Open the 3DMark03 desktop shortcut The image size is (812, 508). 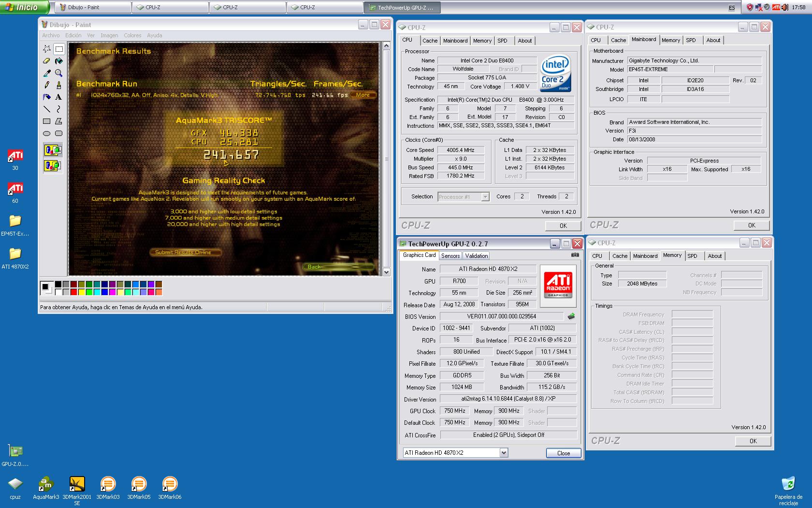click(108, 488)
